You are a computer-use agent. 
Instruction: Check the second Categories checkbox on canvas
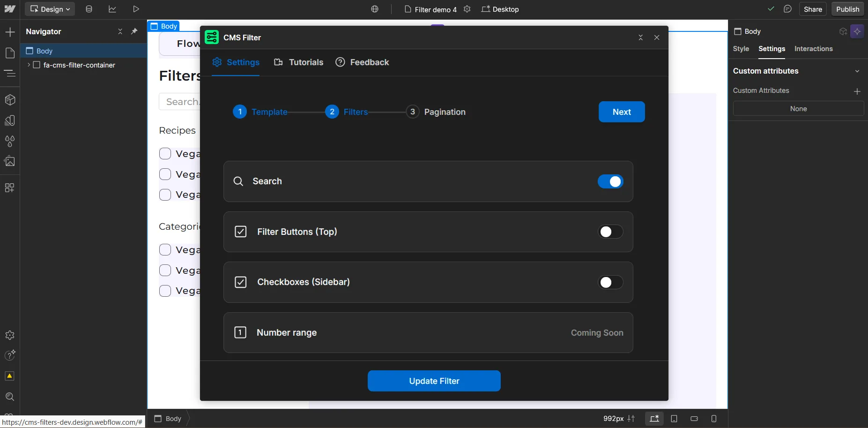tap(165, 270)
